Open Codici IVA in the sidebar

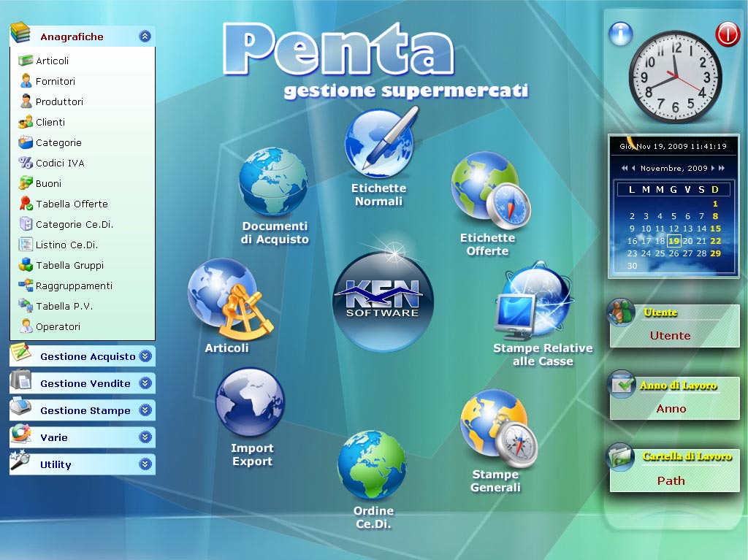[x=60, y=163]
